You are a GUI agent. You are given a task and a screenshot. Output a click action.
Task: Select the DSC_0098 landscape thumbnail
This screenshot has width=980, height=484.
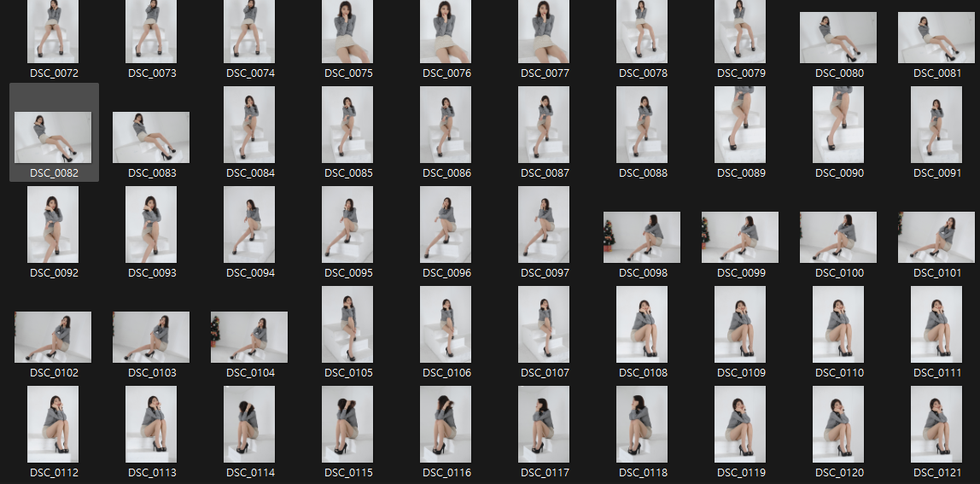642,237
